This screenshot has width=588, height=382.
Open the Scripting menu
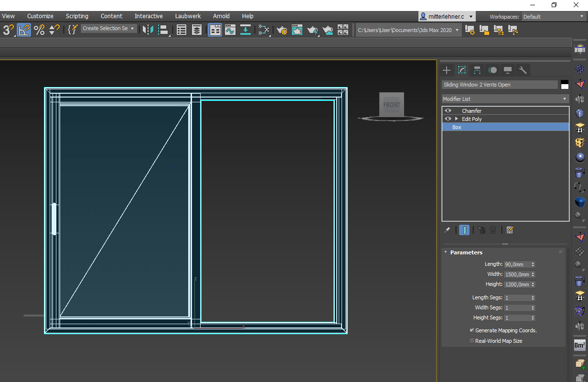(x=77, y=16)
